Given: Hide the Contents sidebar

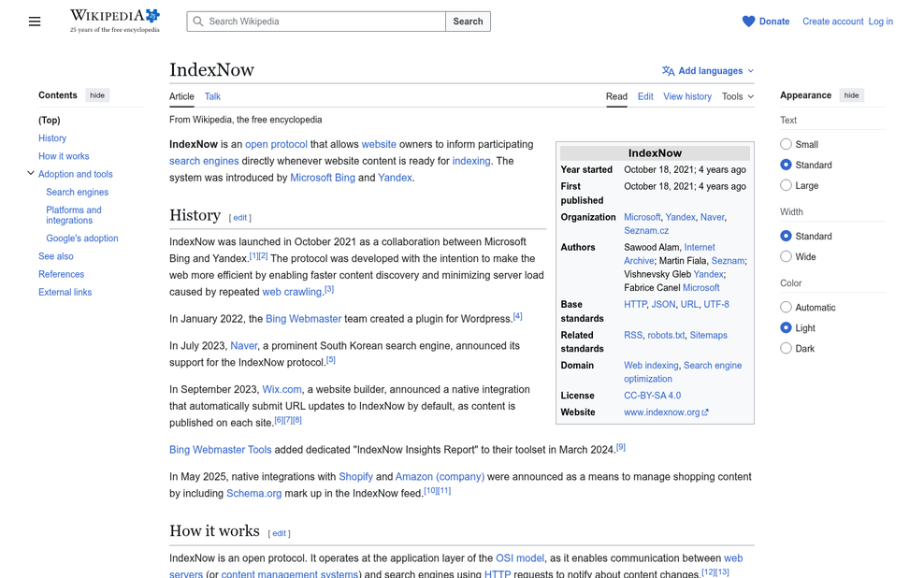Looking at the screenshot, I should (97, 95).
